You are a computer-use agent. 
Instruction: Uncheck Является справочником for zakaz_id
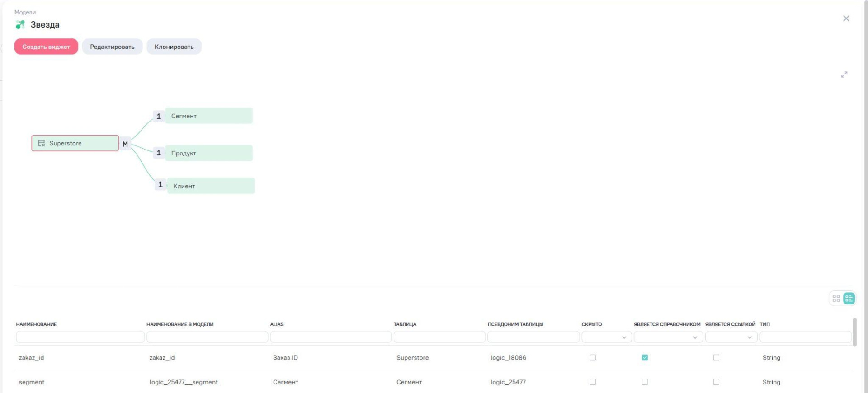pyautogui.click(x=645, y=358)
